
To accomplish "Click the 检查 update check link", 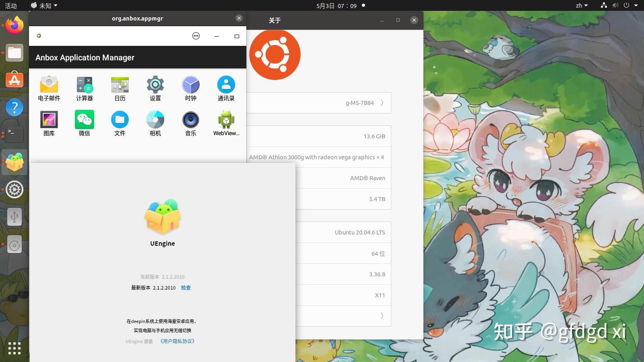I will [186, 288].
